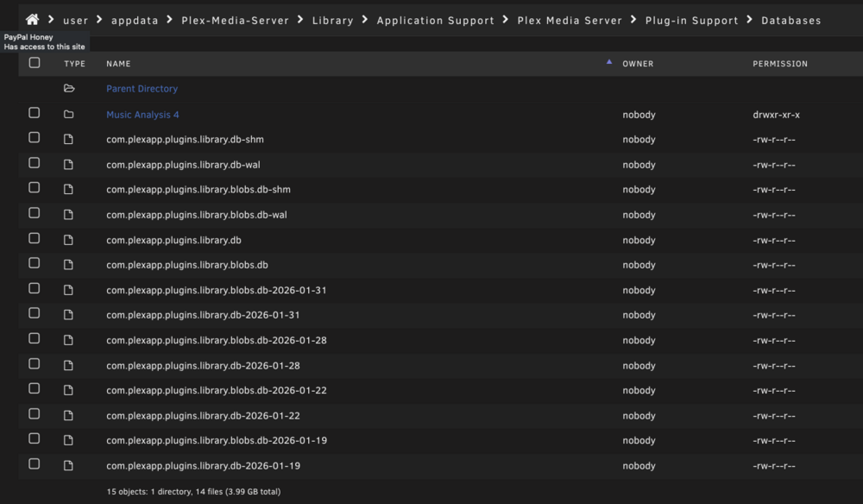Click file name com.plexapp.plugins.library.db-shm
The image size is (863, 504).
click(x=185, y=139)
